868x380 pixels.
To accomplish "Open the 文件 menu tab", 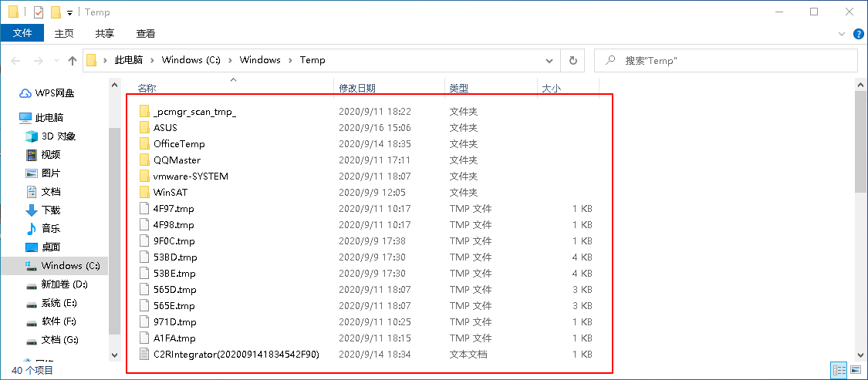I will [x=22, y=33].
